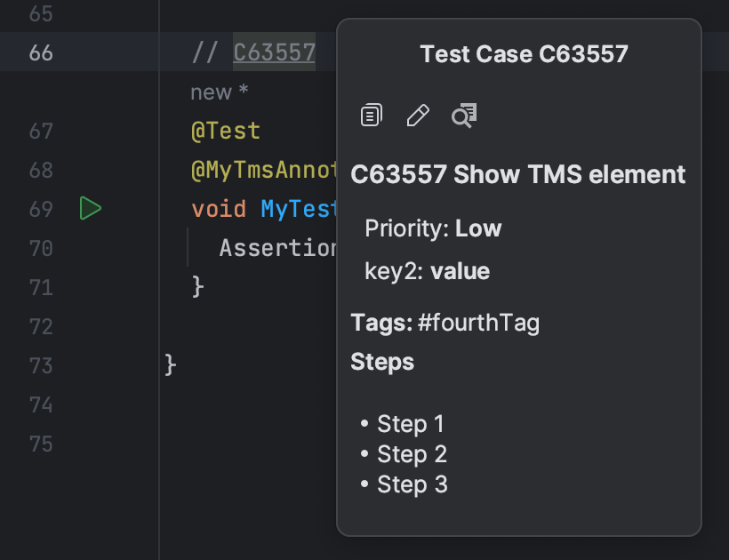Click the copy icon in the test case popup
Screen dimensions: 729x560
pyautogui.click(x=371, y=114)
